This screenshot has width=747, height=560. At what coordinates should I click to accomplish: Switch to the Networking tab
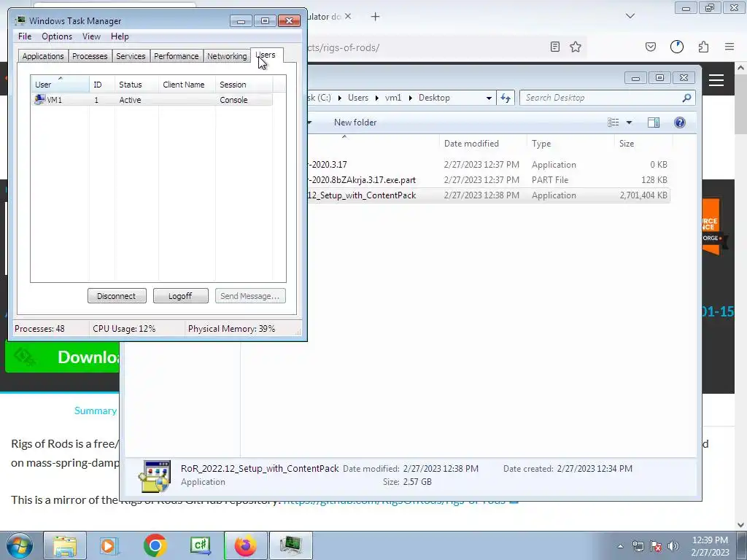[x=227, y=56]
